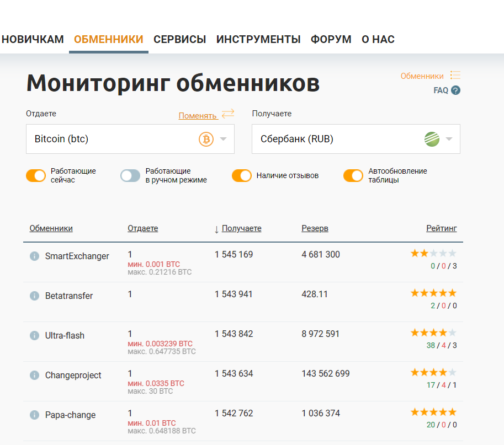The height and width of the screenshot is (445, 504).
Task: Click the sort arrow beside Получаете column
Action: (x=216, y=229)
